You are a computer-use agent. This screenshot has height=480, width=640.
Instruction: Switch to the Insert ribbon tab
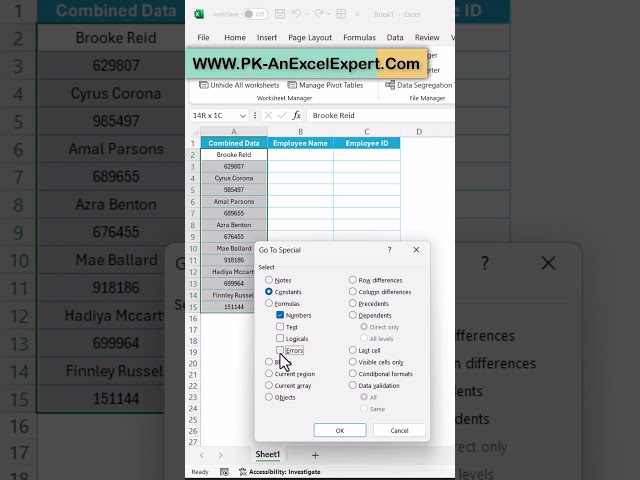(267, 38)
